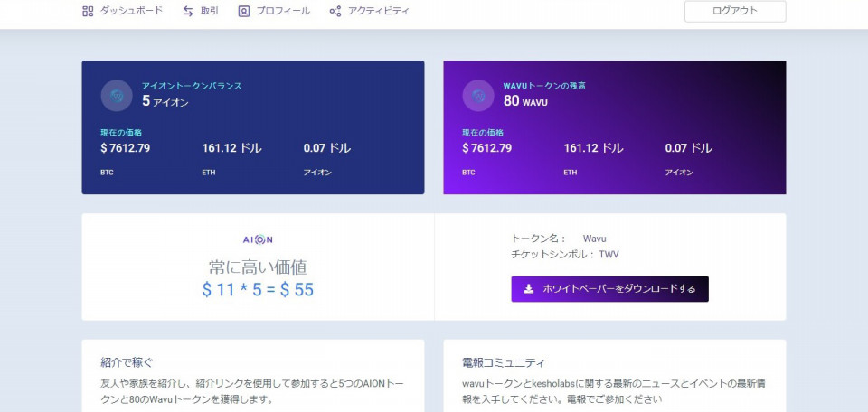Click the activity share-nodes icon

[335, 11]
